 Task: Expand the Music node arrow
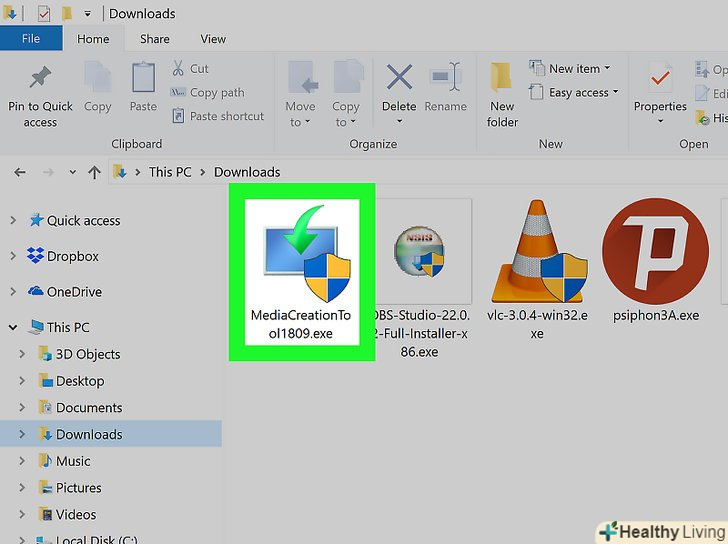(22, 461)
